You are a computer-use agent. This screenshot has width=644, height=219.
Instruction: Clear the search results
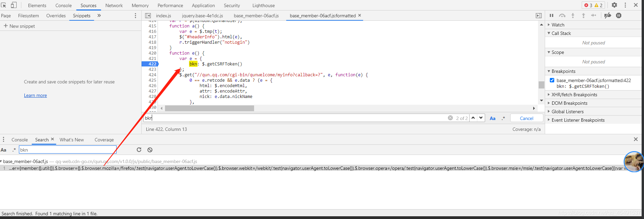tap(150, 150)
